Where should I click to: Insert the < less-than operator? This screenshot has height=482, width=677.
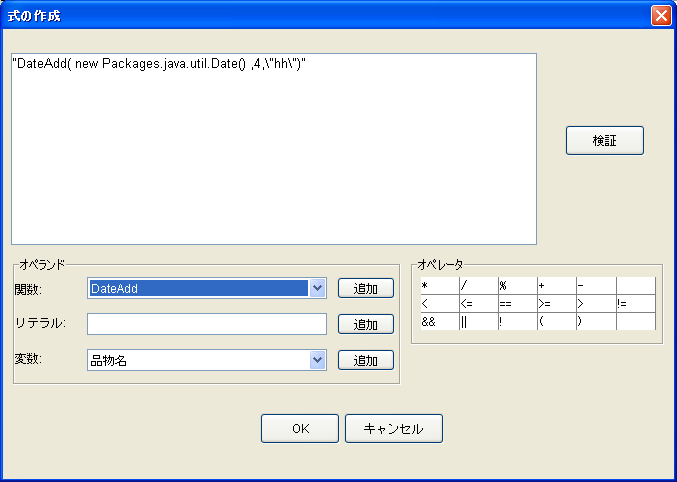pos(440,304)
